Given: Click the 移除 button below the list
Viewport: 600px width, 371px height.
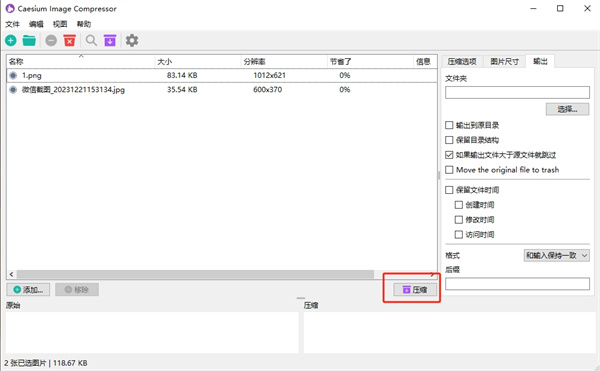Looking at the screenshot, I should coord(77,290).
